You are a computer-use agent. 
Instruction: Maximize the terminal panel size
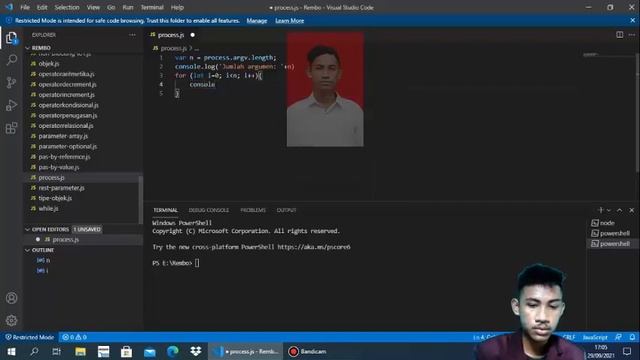click(620, 210)
